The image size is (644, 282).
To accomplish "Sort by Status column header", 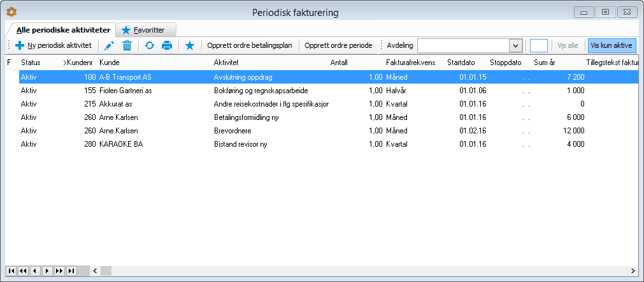I will (x=31, y=63).
